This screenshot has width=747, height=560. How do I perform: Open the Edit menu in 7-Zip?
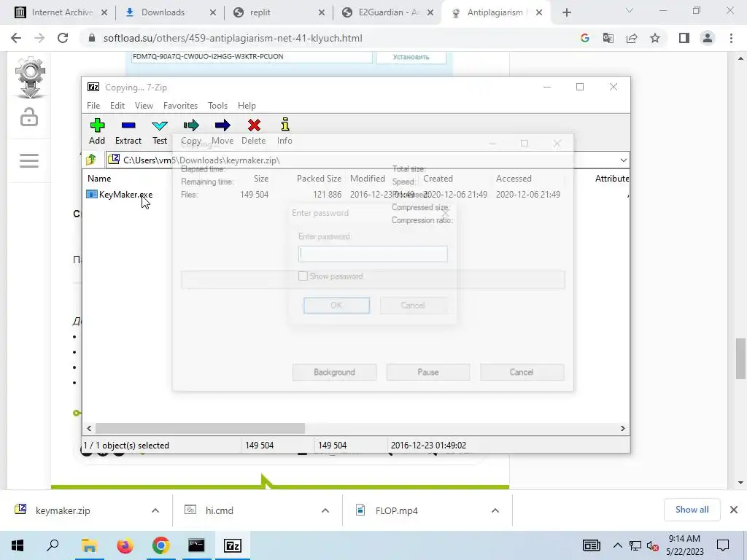117,106
